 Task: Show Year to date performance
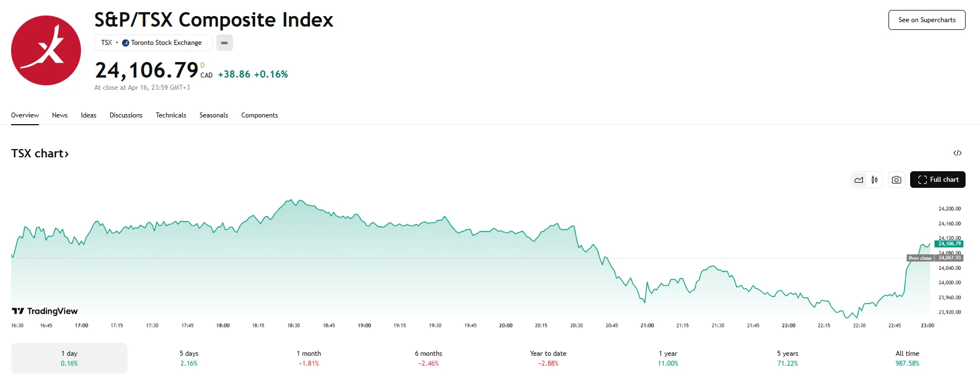click(548, 358)
